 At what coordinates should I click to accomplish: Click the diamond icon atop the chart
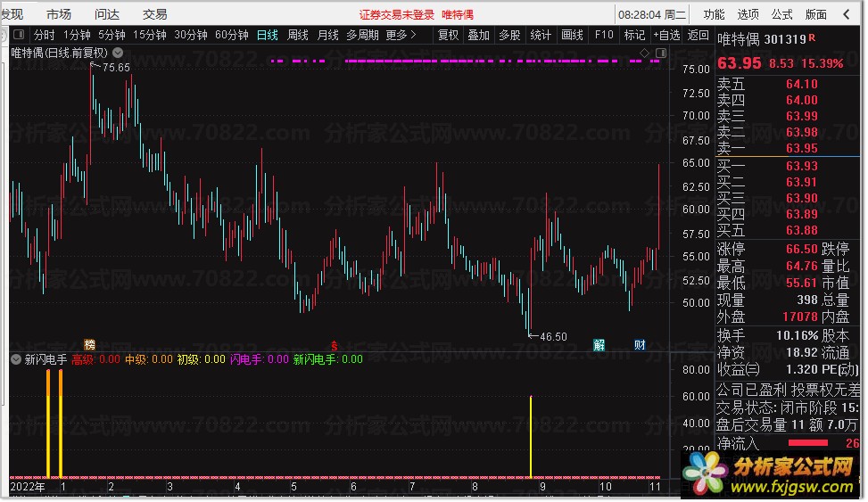coord(644,53)
